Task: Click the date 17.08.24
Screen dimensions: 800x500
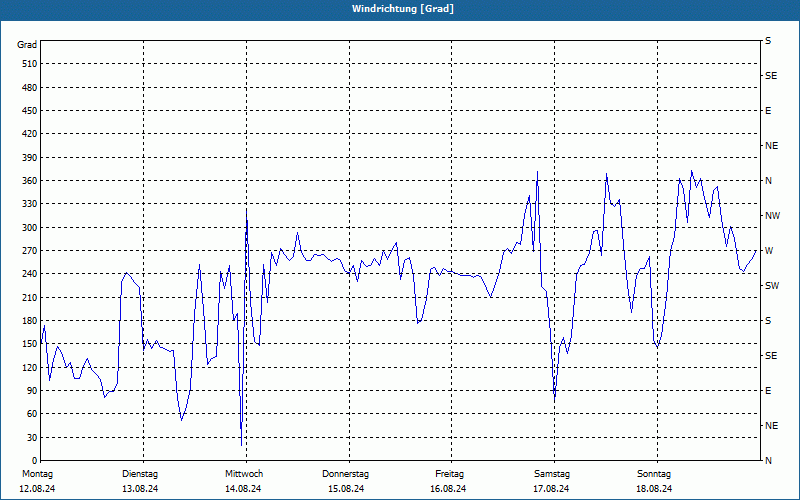Action: [551, 489]
